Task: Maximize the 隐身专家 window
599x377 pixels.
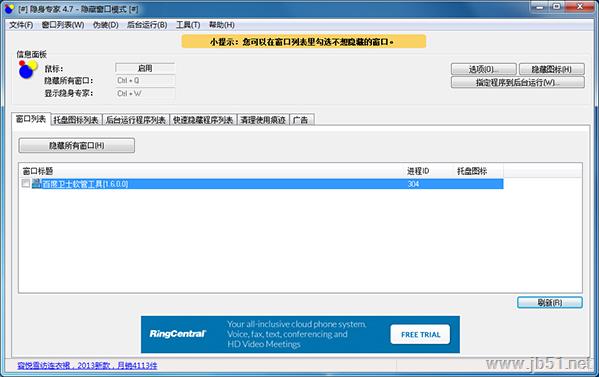Action: [x=557, y=6]
